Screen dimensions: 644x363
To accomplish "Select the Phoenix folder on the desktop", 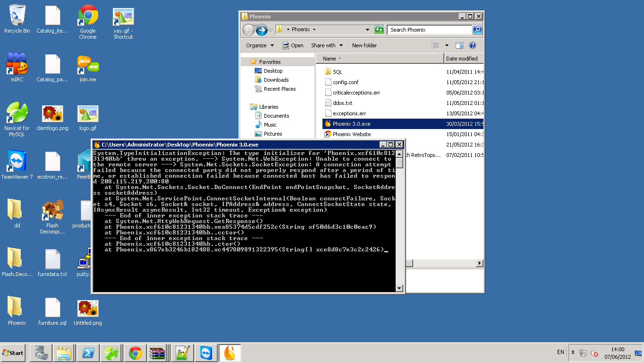I will pyautogui.click(x=17, y=311).
